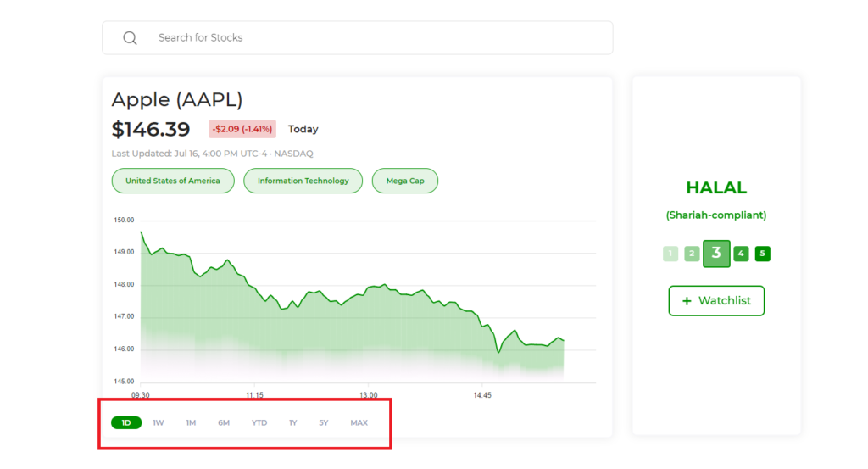Screen dimensions: 868x469
Task: Click the $146.39 price value
Action: pyautogui.click(x=151, y=129)
